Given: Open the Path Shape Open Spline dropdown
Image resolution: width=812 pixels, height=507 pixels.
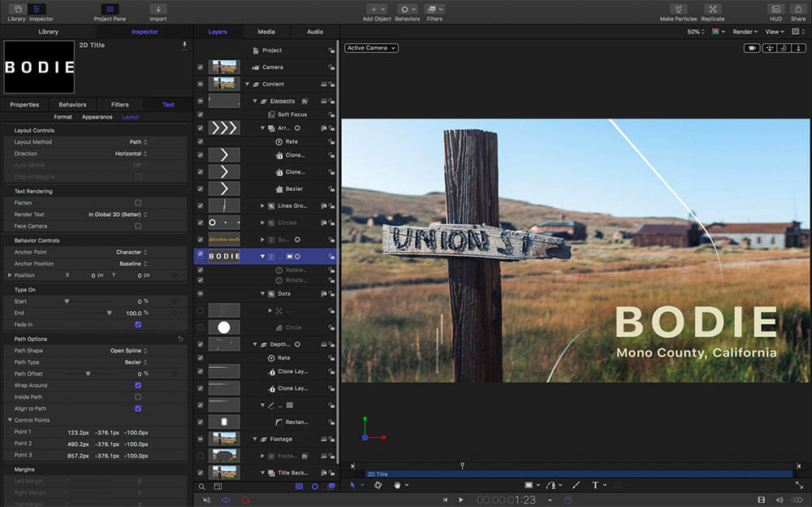Looking at the screenshot, I should pos(128,350).
